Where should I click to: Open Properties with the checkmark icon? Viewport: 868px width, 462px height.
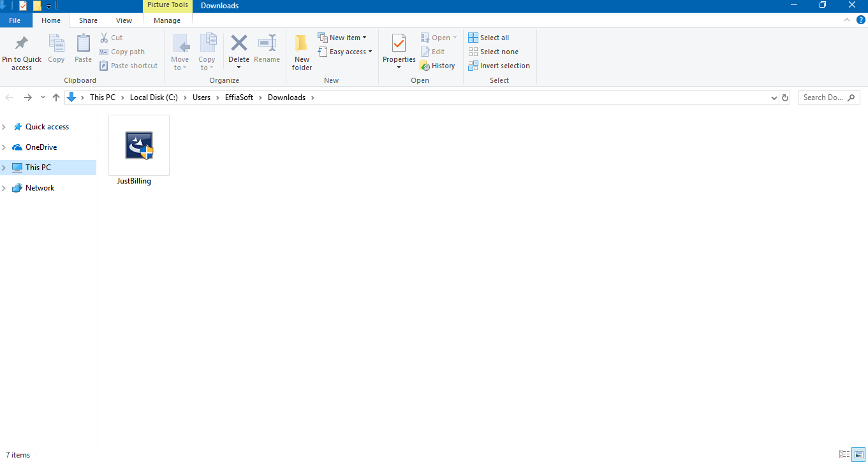coord(399,44)
